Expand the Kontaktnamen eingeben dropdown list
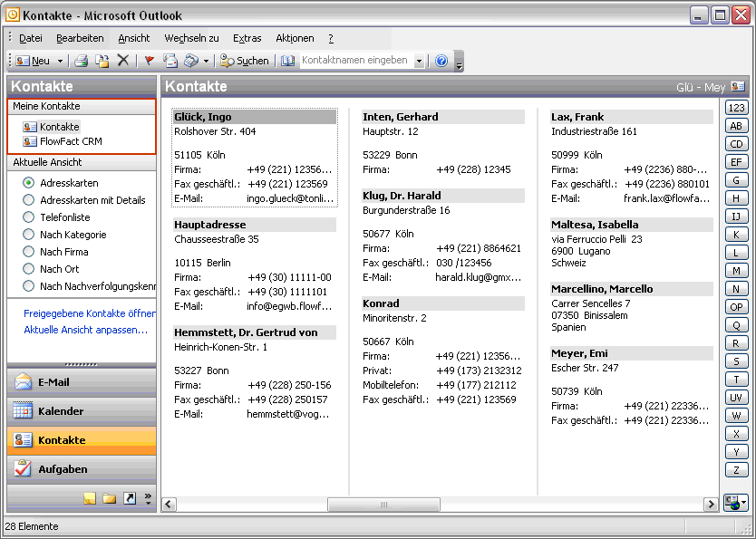This screenshot has height=539, width=756. coord(419,61)
